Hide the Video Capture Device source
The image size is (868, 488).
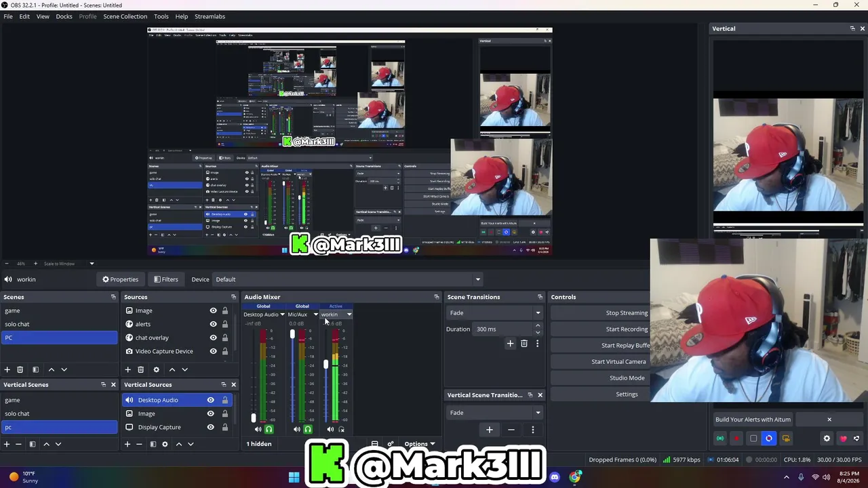point(213,351)
